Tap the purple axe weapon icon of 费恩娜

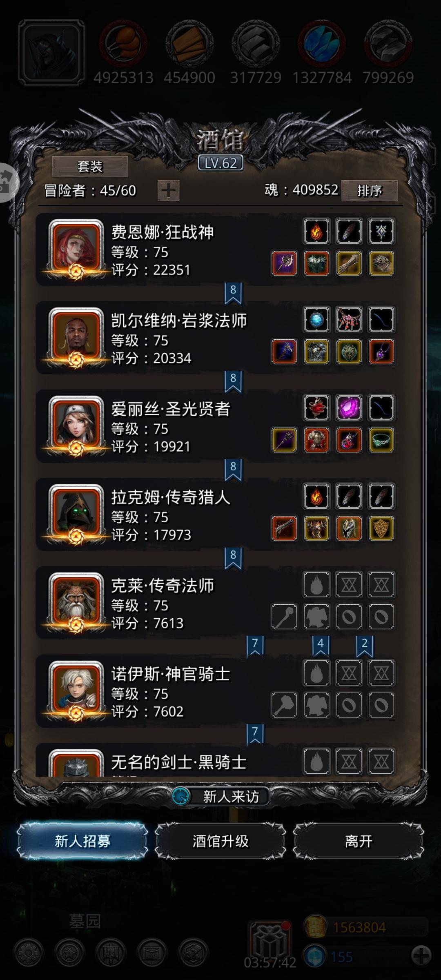pyautogui.click(x=284, y=263)
